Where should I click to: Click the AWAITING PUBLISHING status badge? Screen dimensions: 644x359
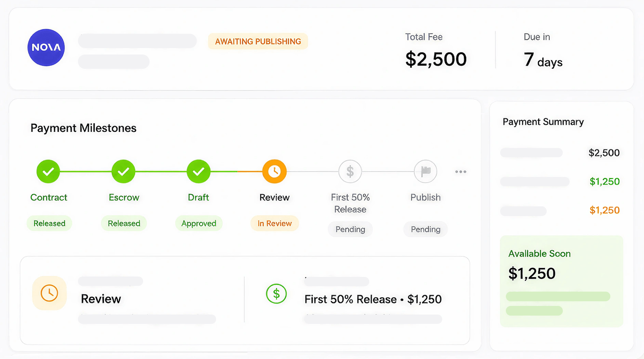258,42
